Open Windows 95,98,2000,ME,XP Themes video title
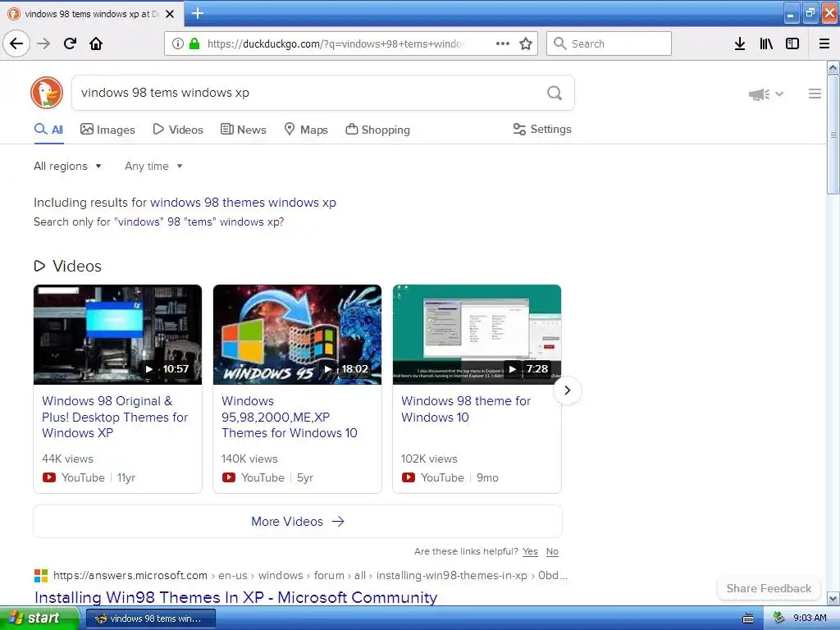 coord(290,417)
